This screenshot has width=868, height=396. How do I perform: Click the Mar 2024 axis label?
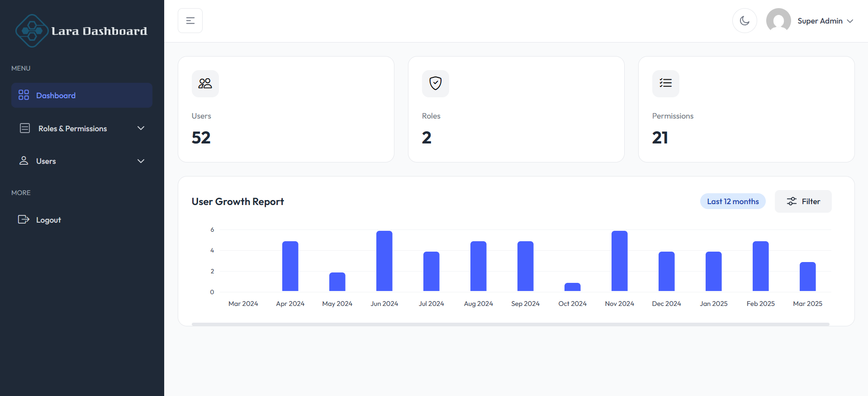coord(243,304)
